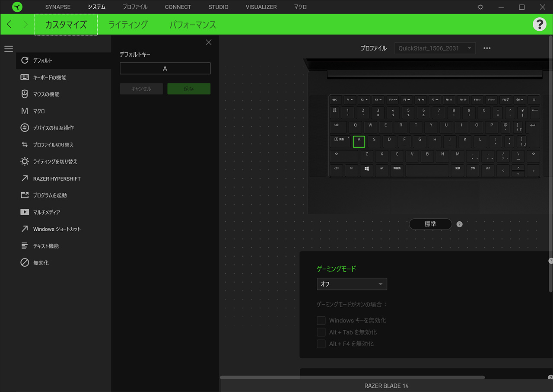Go forward with the right arrow
This screenshot has width=553, height=392.
click(25, 24)
